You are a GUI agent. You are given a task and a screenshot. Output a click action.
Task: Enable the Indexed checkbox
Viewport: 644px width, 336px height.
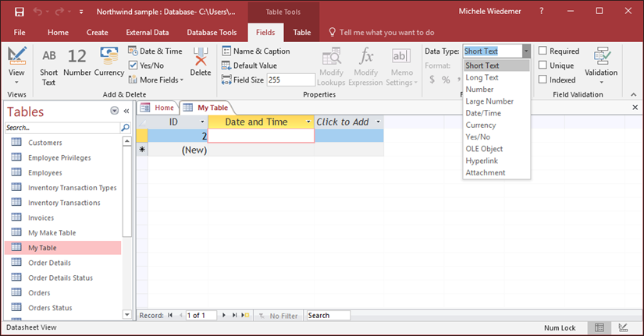point(543,80)
